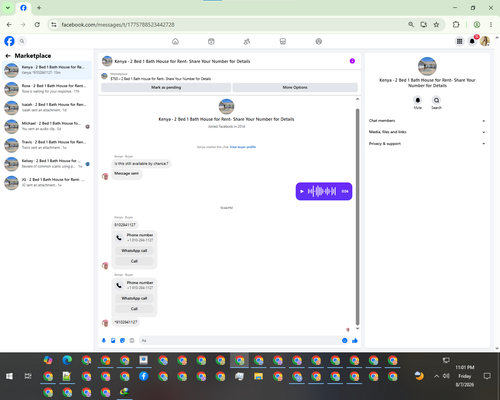View site information icon before URL
This screenshot has height=400, width=500.
point(54,25)
